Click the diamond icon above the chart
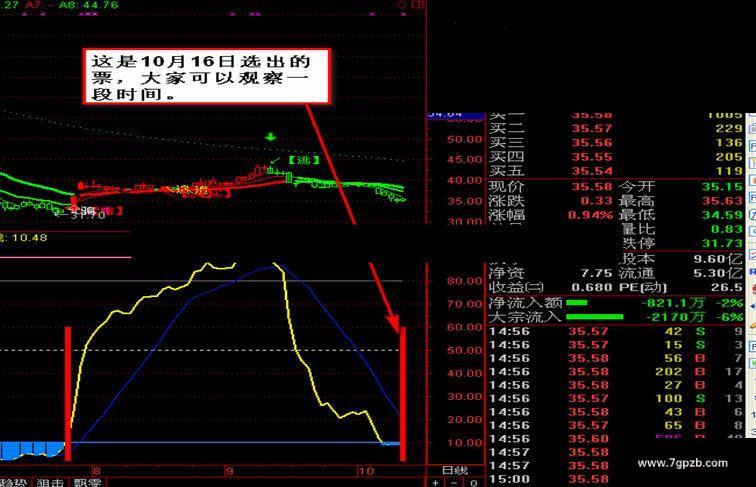Viewport: 756px width, 487px height. pos(401,5)
